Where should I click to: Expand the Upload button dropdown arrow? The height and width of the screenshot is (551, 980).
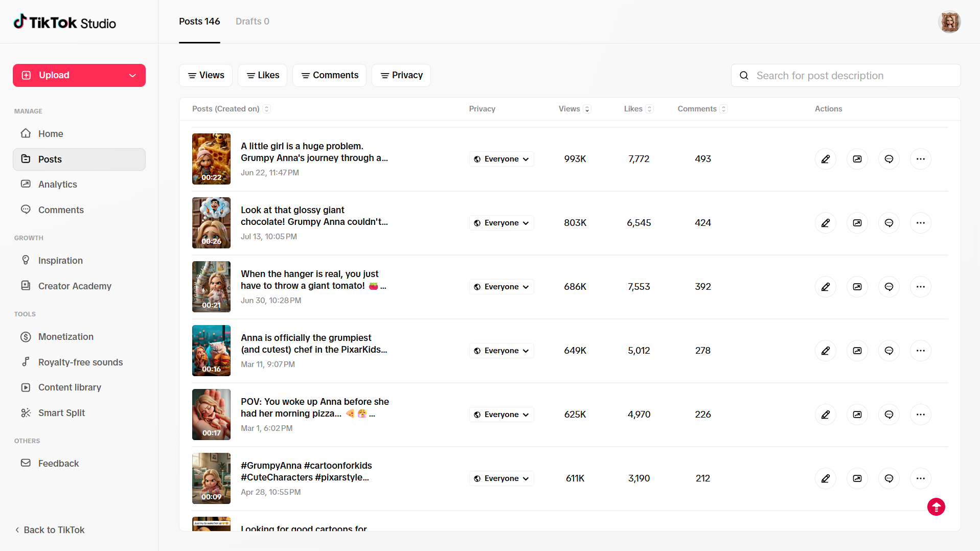coord(132,75)
